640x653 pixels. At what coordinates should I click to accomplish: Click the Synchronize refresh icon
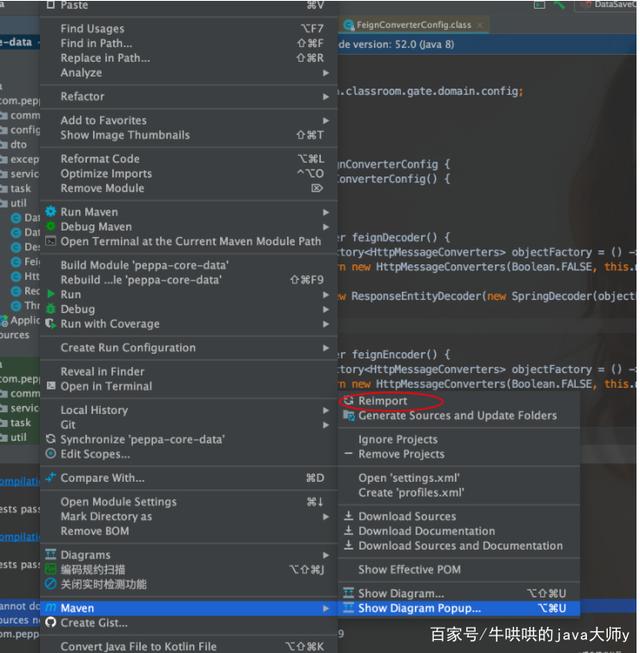[x=50, y=439]
